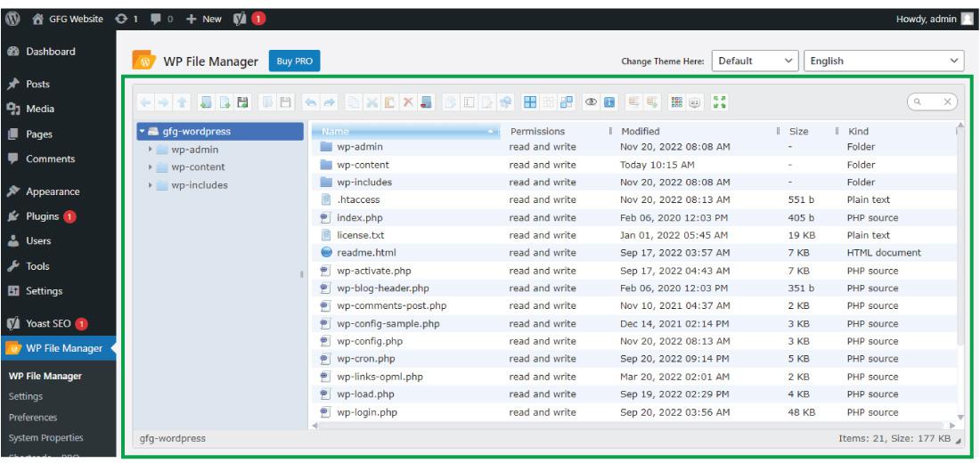Screen dimensions: 980x463
Task: Click the Undo arrow in the toolbar
Action: click(x=310, y=102)
